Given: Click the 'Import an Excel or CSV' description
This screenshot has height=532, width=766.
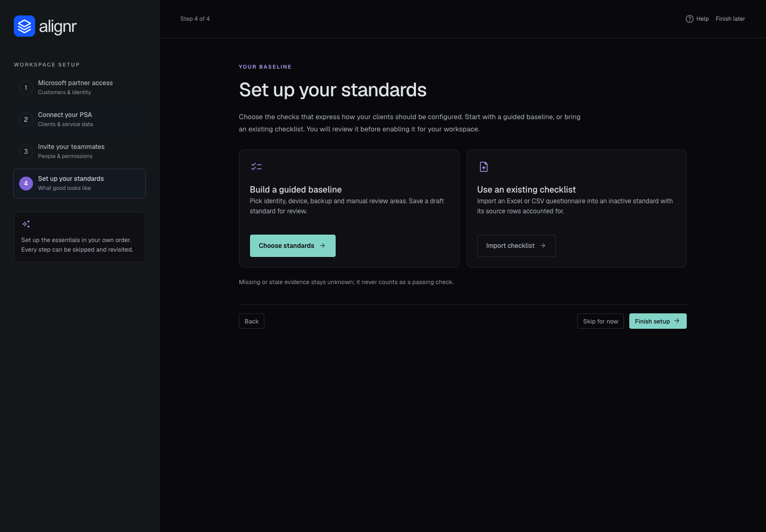Looking at the screenshot, I should (575, 206).
